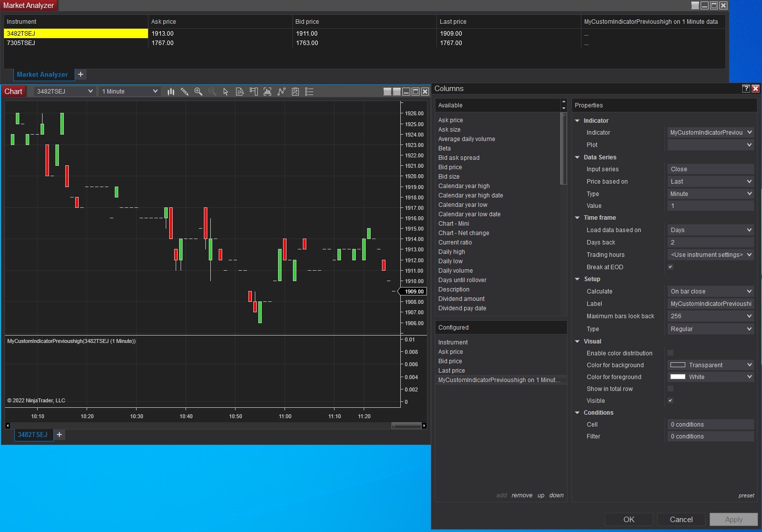Click the preset link in Properties panel

[747, 495]
